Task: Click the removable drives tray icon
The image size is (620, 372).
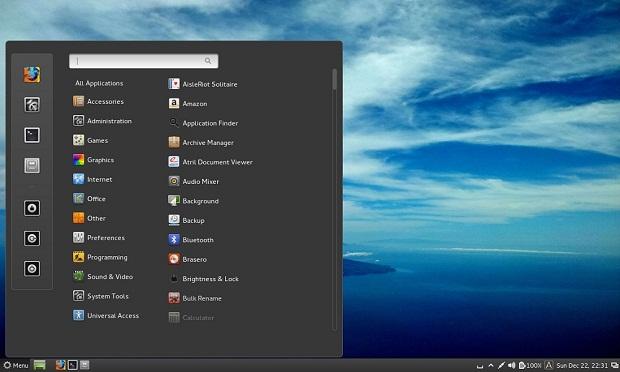Action: (x=480, y=366)
